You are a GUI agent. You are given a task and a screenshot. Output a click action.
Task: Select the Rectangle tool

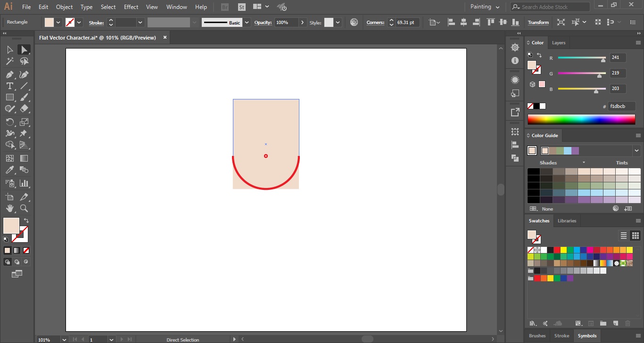pos(9,97)
